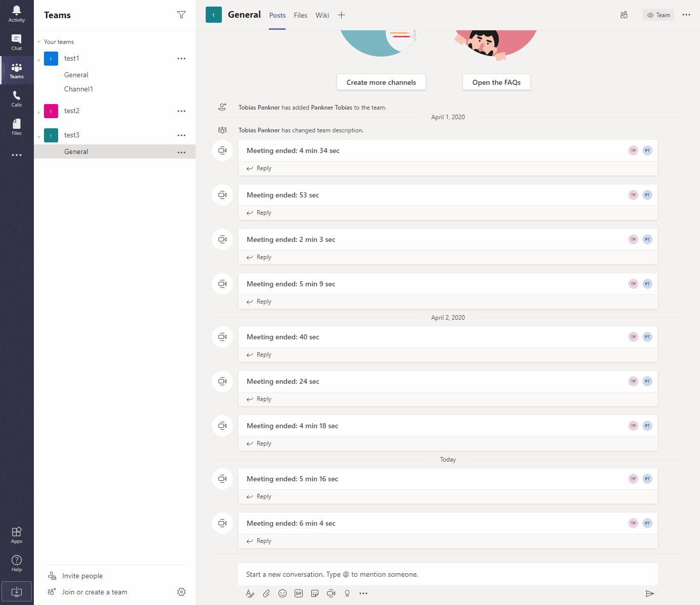Open the Praise badge tool
Screen dimensions: 700x605
[347, 593]
